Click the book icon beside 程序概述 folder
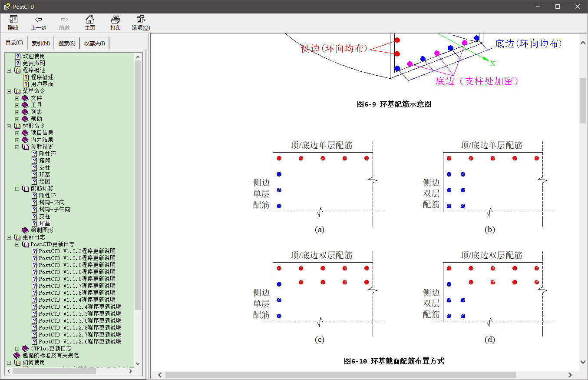The image size is (588, 380). (17, 70)
